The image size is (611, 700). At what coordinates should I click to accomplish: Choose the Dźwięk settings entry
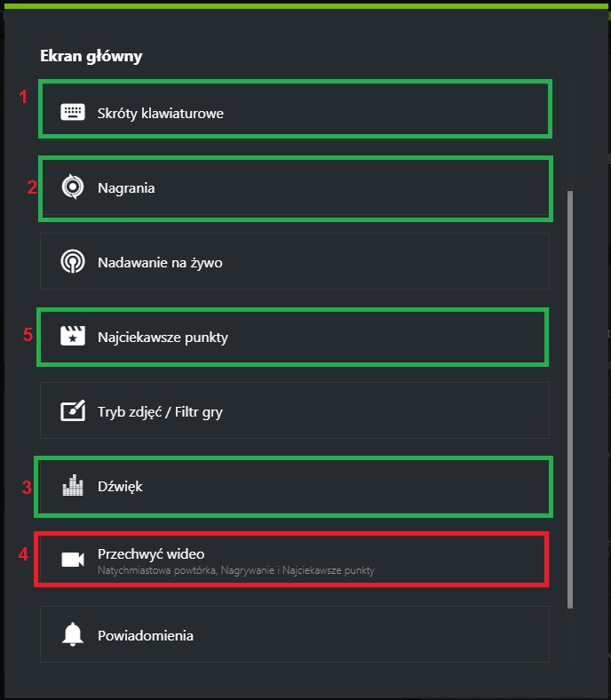coord(120,486)
